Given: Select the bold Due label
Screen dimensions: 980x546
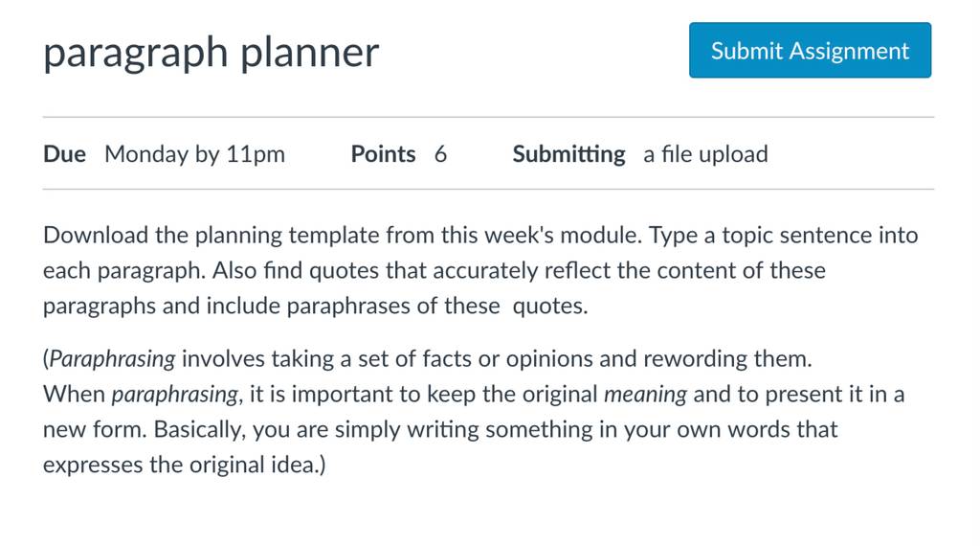Looking at the screenshot, I should pyautogui.click(x=64, y=154).
